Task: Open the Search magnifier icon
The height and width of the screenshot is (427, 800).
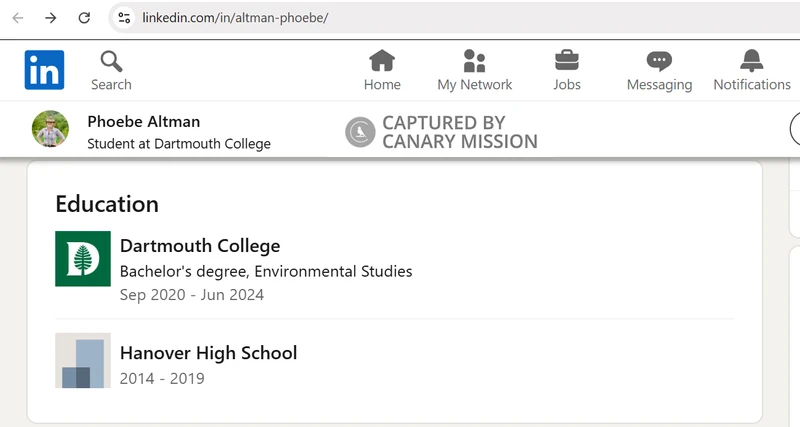Action: point(111,62)
